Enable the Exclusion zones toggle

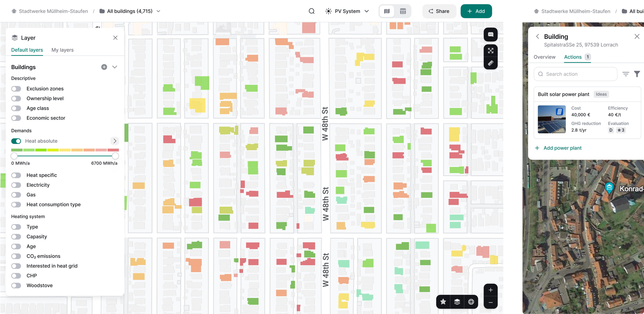tap(16, 89)
